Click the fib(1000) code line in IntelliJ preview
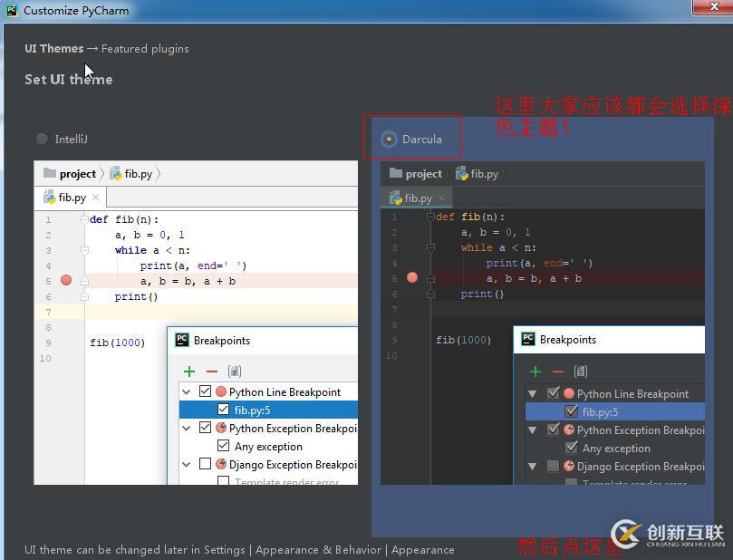 click(x=118, y=343)
